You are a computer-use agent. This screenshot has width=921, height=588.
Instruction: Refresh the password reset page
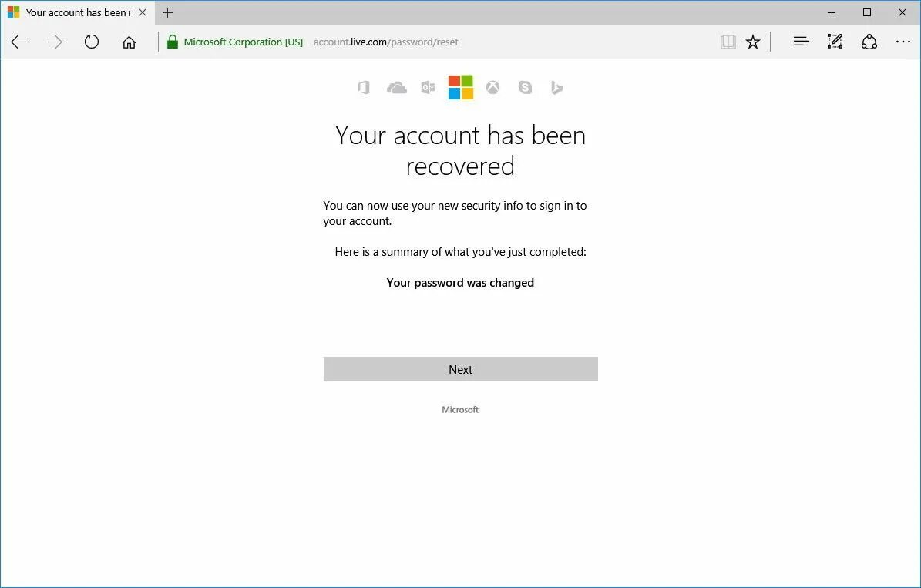[92, 42]
